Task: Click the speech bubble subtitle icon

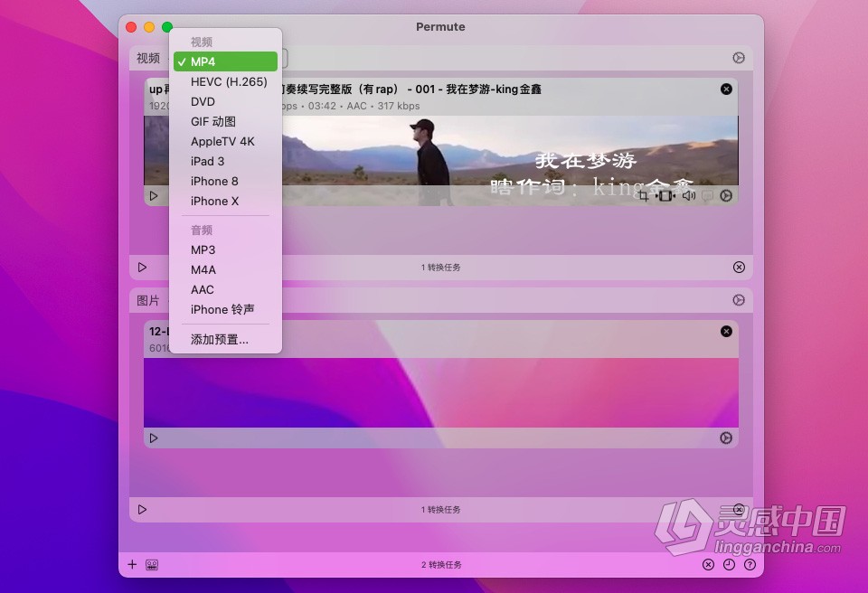Action: (x=707, y=196)
